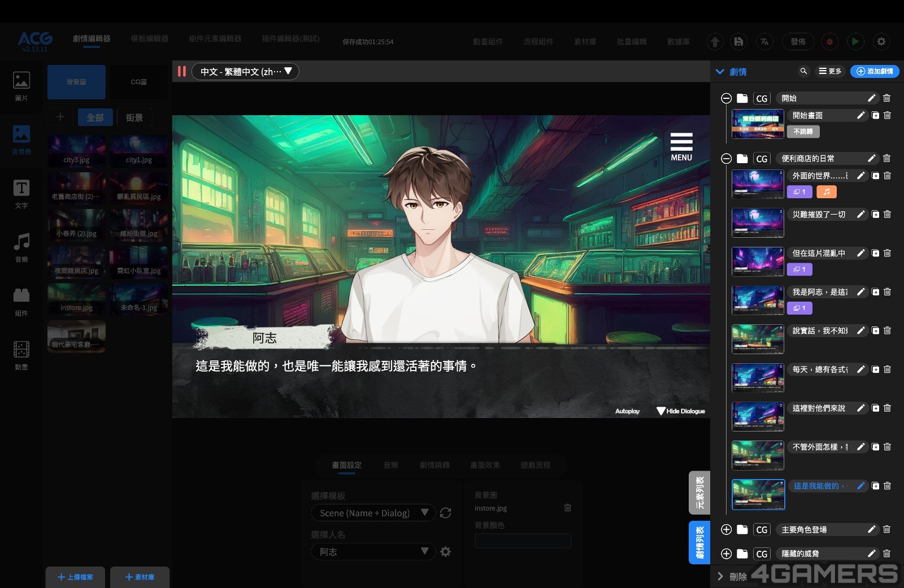The image size is (904, 588).
Task: Open the 畫面效果 settings tab
Action: coord(485,465)
